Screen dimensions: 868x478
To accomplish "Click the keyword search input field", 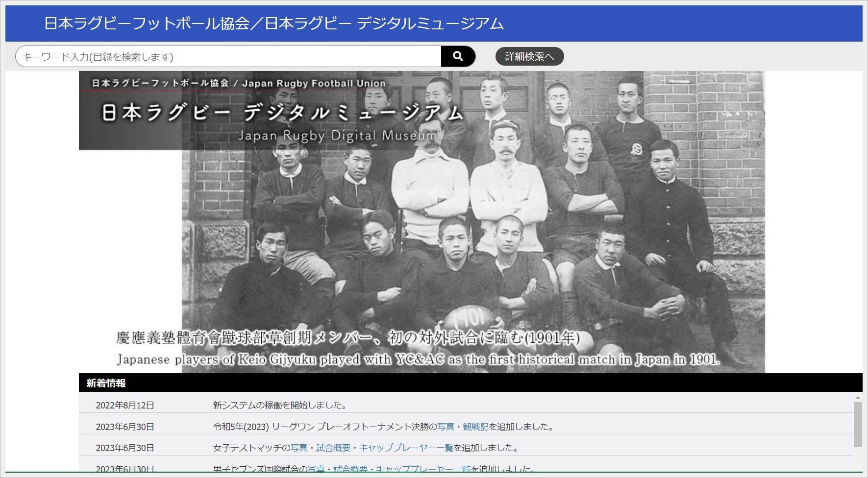I will tap(228, 57).
